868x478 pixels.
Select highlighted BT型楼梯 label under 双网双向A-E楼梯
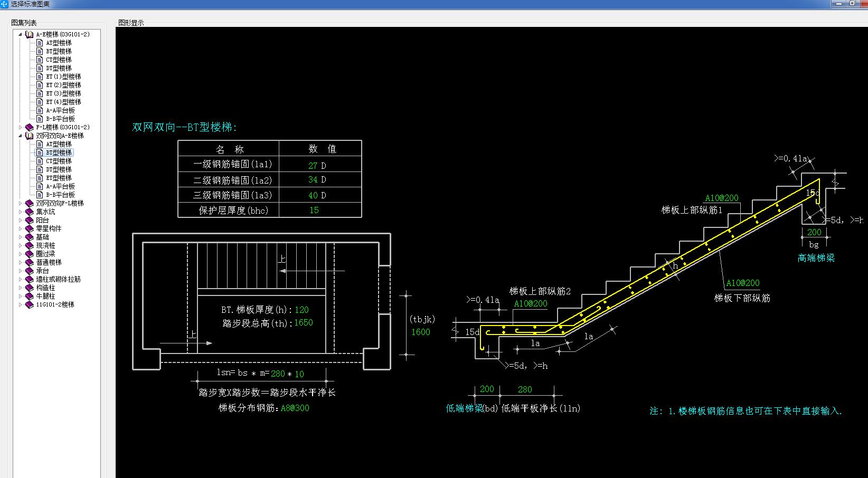pyautogui.click(x=59, y=152)
